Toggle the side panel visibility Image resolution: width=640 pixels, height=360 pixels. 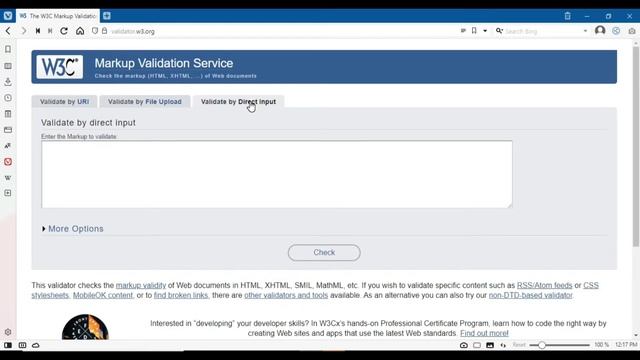pyautogui.click(x=8, y=345)
